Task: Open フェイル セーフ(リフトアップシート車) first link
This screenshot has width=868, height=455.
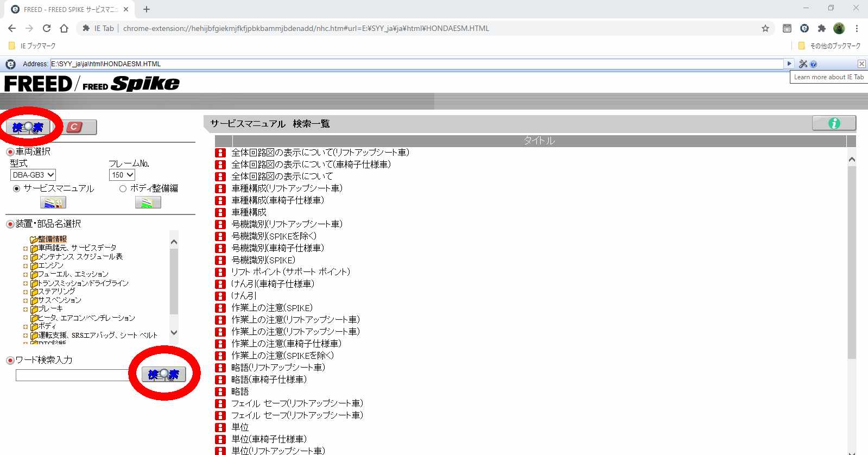Action: click(297, 403)
